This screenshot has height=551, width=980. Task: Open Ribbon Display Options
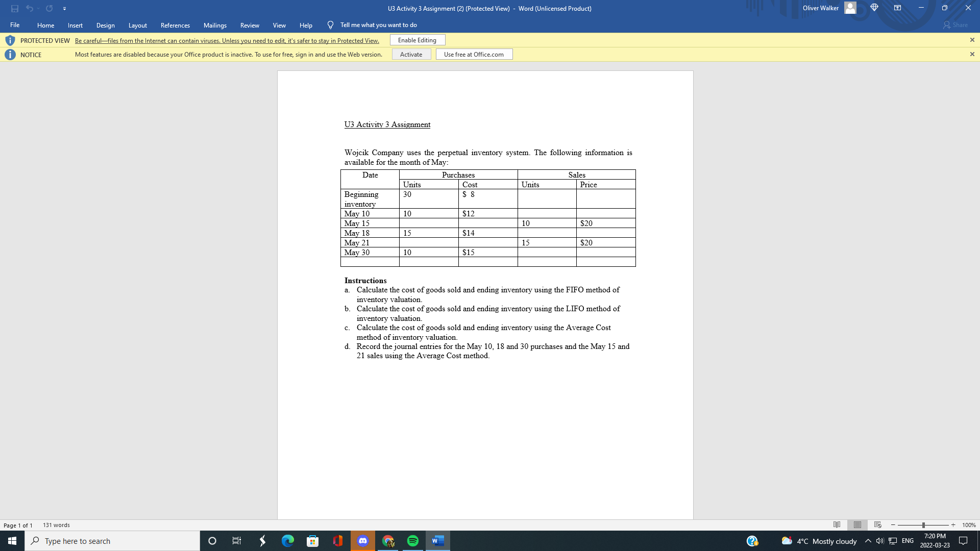[898, 8]
